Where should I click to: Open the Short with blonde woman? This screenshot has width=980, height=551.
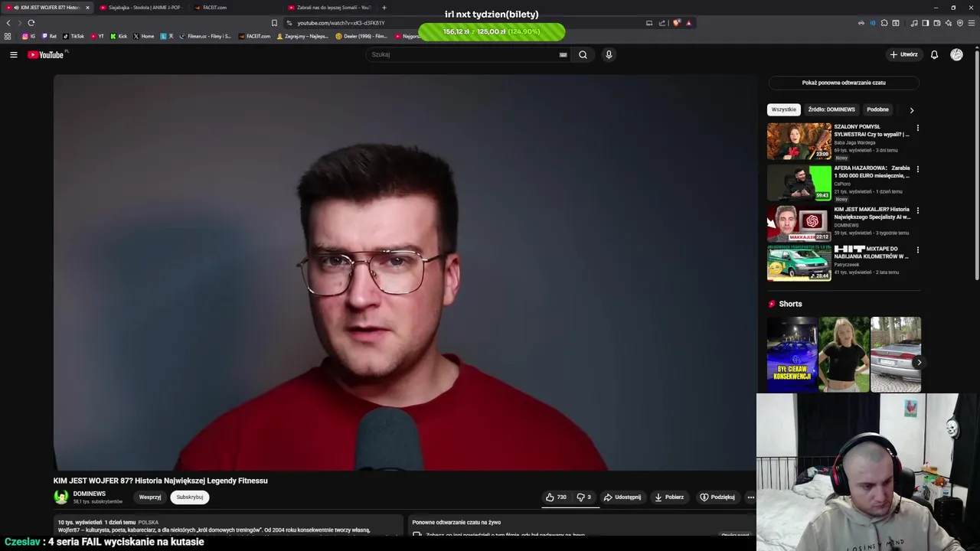844,354
